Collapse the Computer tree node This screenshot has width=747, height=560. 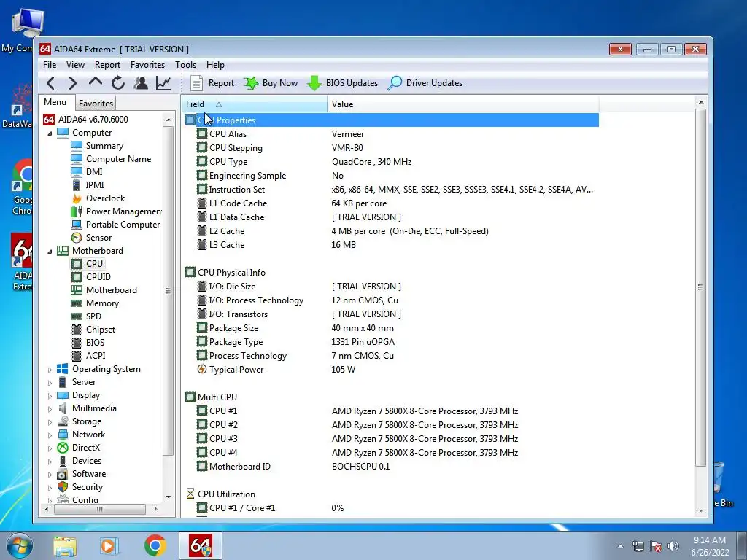coord(50,133)
